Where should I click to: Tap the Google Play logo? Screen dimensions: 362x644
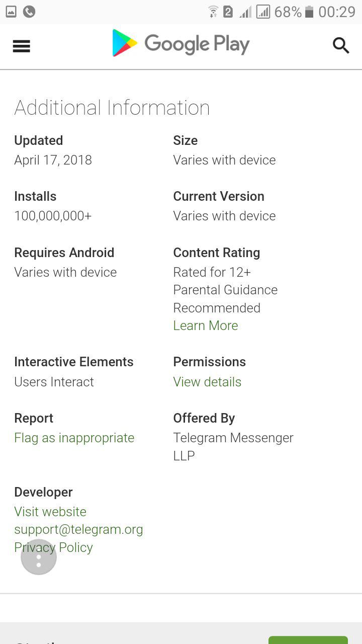(181, 43)
